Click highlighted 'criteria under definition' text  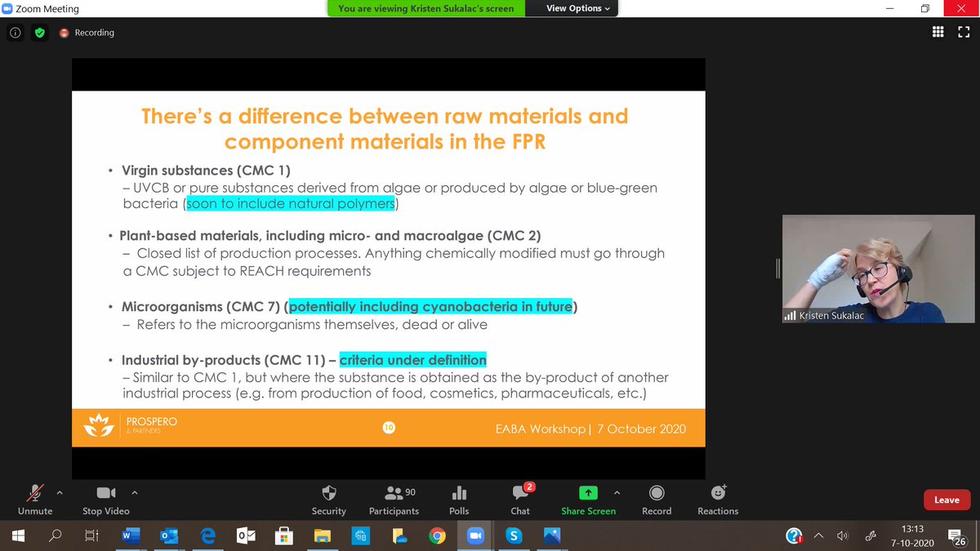[412, 360]
